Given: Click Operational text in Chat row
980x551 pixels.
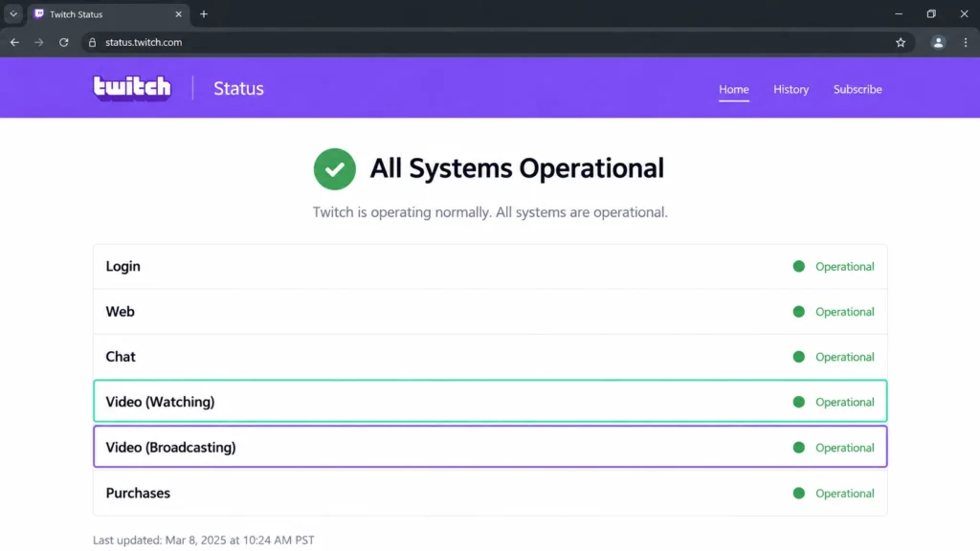Looking at the screenshot, I should coord(844,357).
